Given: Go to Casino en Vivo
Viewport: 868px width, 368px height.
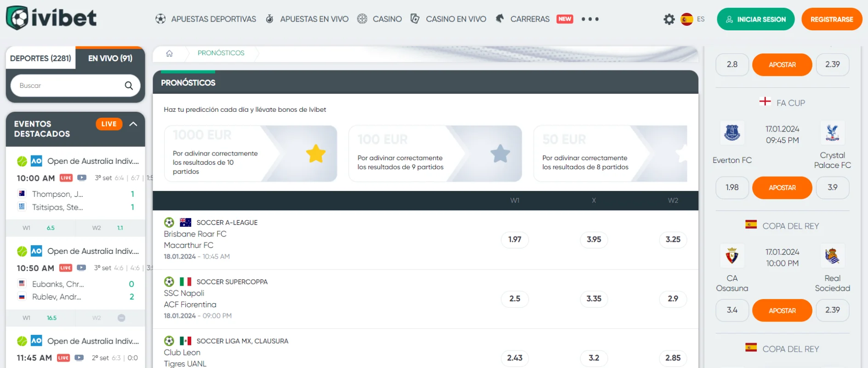Looking at the screenshot, I should 448,19.
